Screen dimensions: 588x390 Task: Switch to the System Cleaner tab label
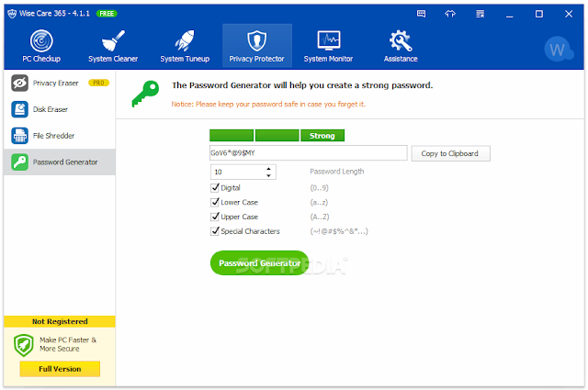[113, 59]
